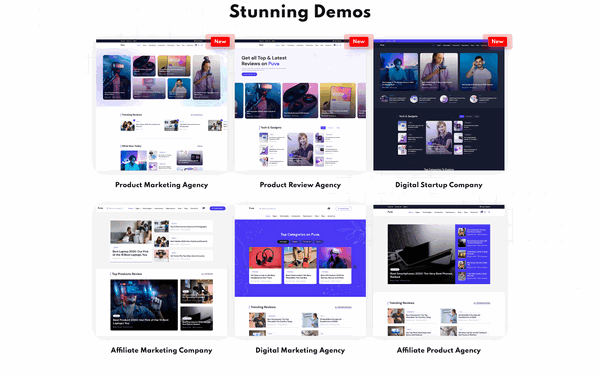Click the Digital Startup Company title link

pyautogui.click(x=439, y=185)
